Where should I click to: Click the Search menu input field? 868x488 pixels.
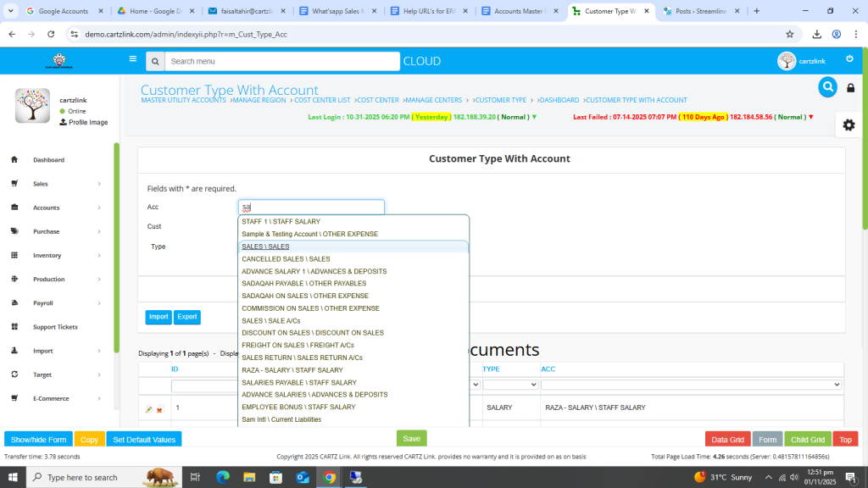click(x=281, y=61)
